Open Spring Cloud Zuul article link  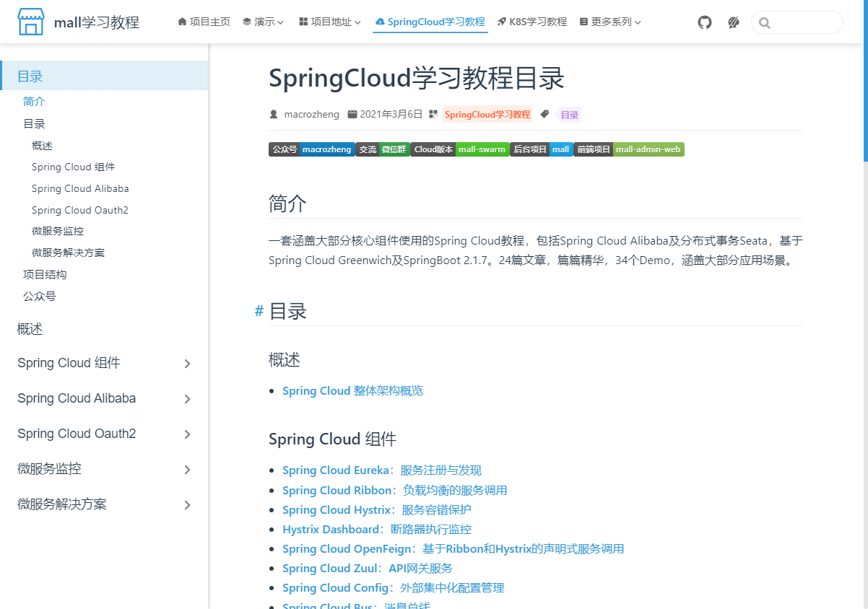368,568
